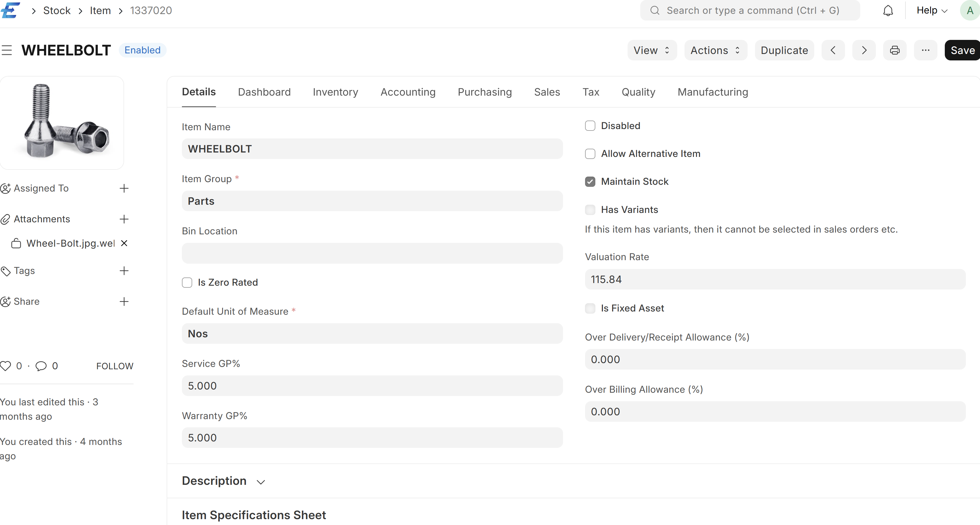This screenshot has width=980, height=525.
Task: Open the Actions dropdown
Action: pyautogui.click(x=715, y=50)
